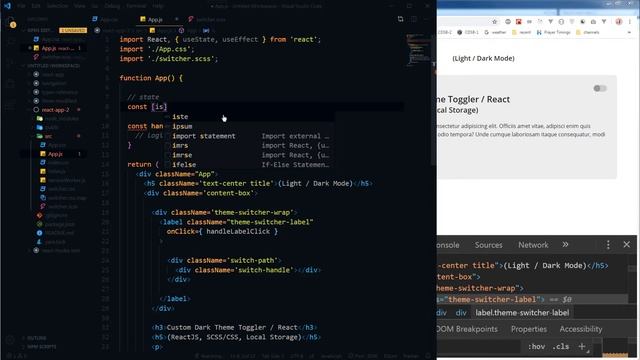Click compare changes icon beside editor tabs

click(400, 19)
